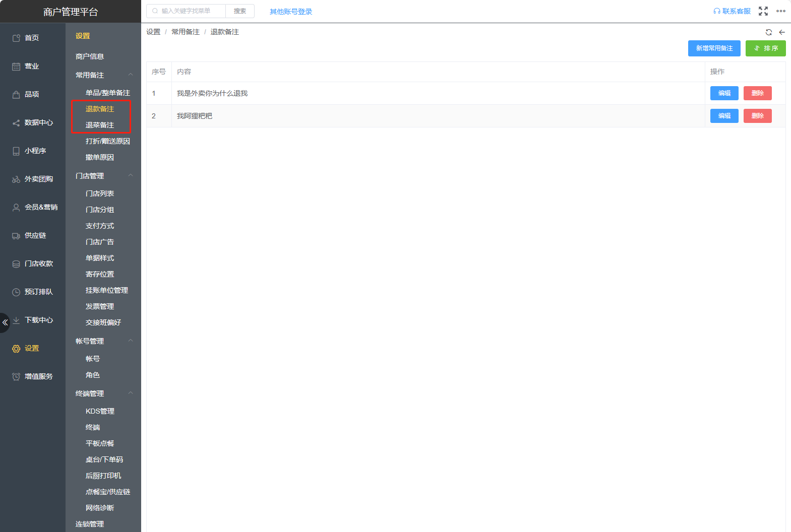Viewport: 791px width, 532px height.
Task: Click the 常用备注 breadcrumb
Action: (x=186, y=32)
